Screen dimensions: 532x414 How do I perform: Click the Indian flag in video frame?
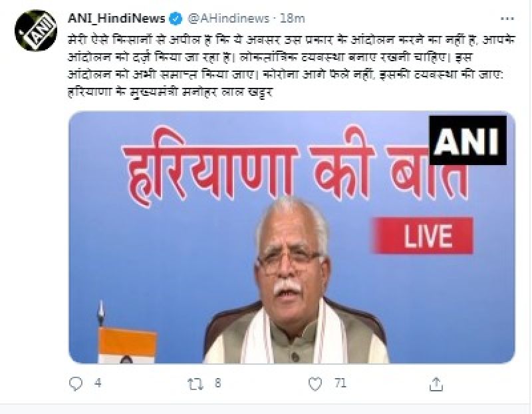(127, 343)
